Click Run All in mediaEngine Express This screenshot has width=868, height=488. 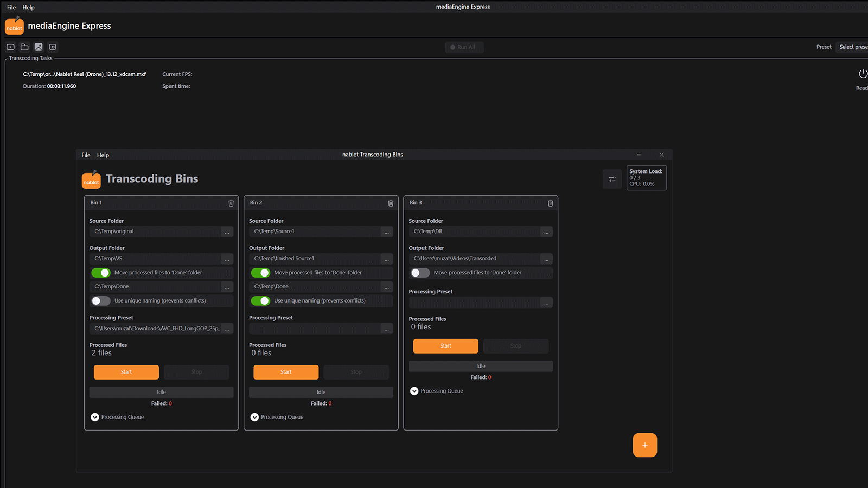464,47
